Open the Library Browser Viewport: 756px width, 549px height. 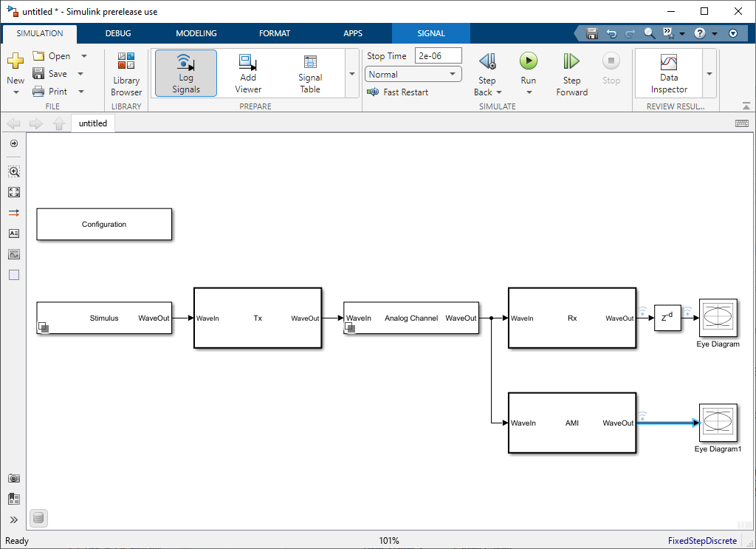tap(126, 74)
